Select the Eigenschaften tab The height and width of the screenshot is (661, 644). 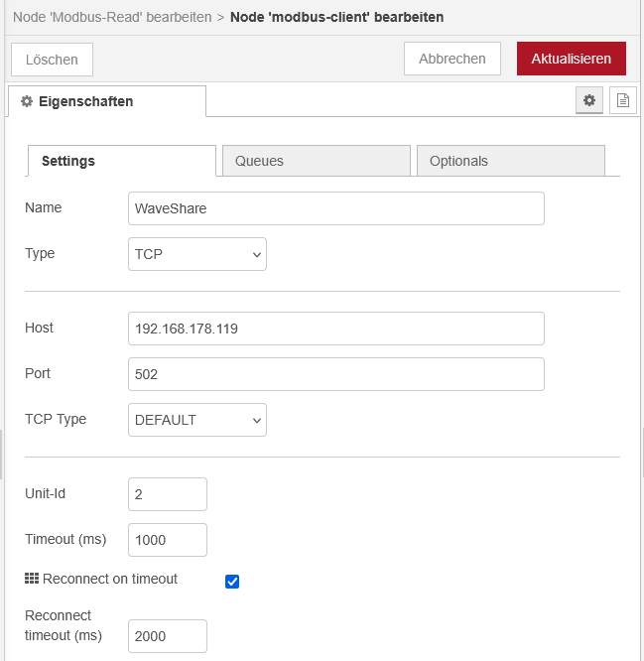click(107, 101)
